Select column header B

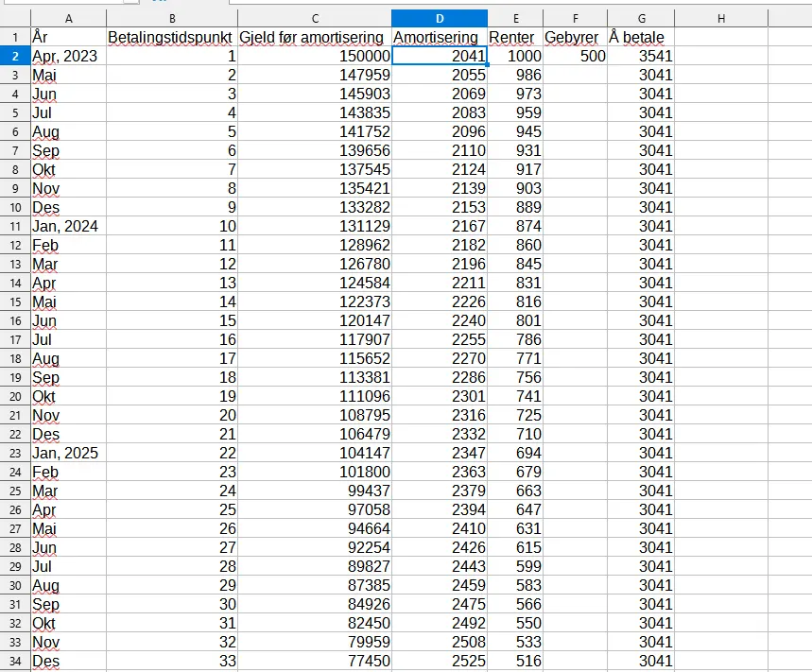[x=172, y=19]
